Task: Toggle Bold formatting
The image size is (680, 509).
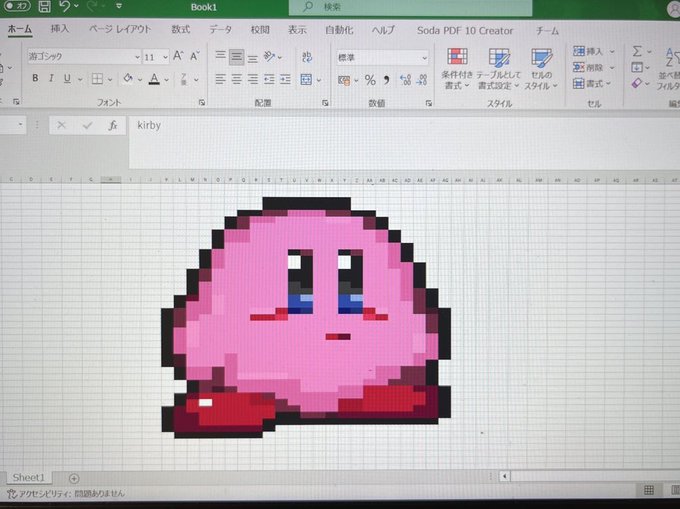Action: pos(35,78)
